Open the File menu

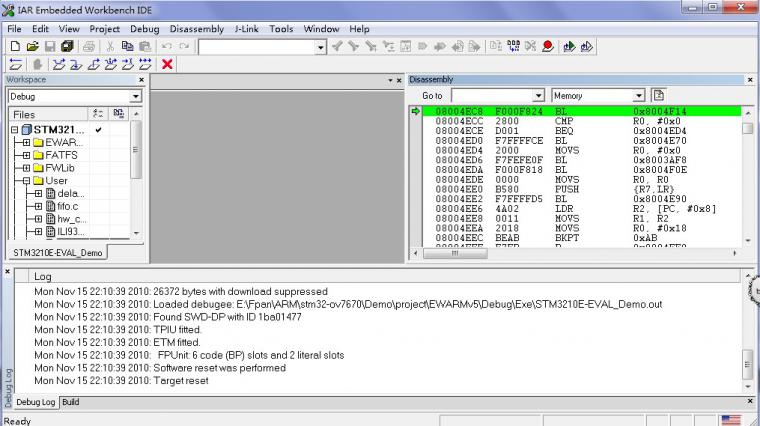pos(14,29)
